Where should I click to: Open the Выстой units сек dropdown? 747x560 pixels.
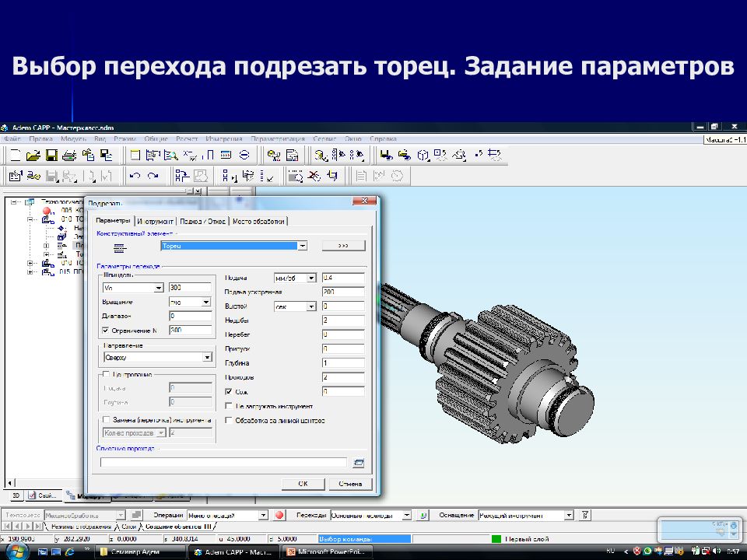[x=311, y=306]
